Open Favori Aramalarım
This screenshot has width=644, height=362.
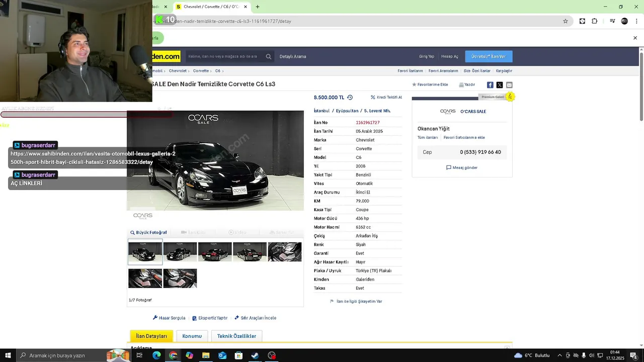443,71
